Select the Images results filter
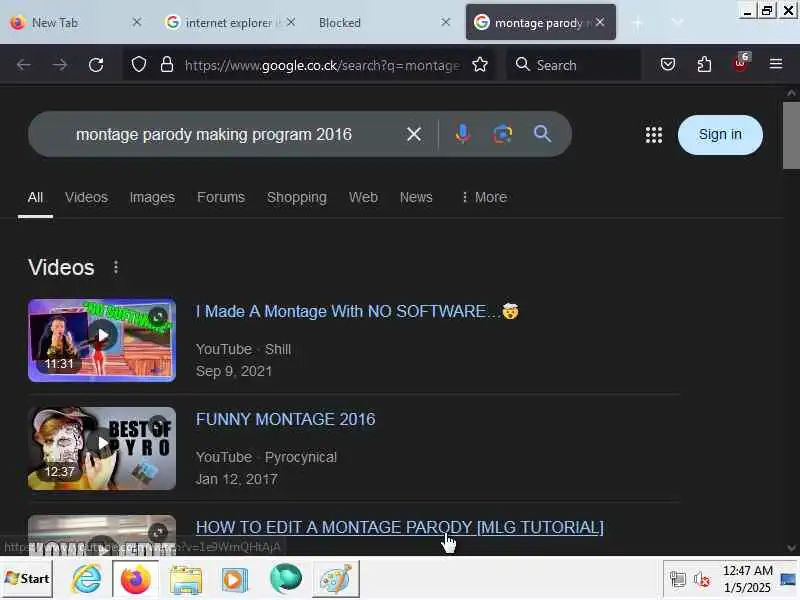Viewport: 800px width, 600px height. pyautogui.click(x=152, y=197)
